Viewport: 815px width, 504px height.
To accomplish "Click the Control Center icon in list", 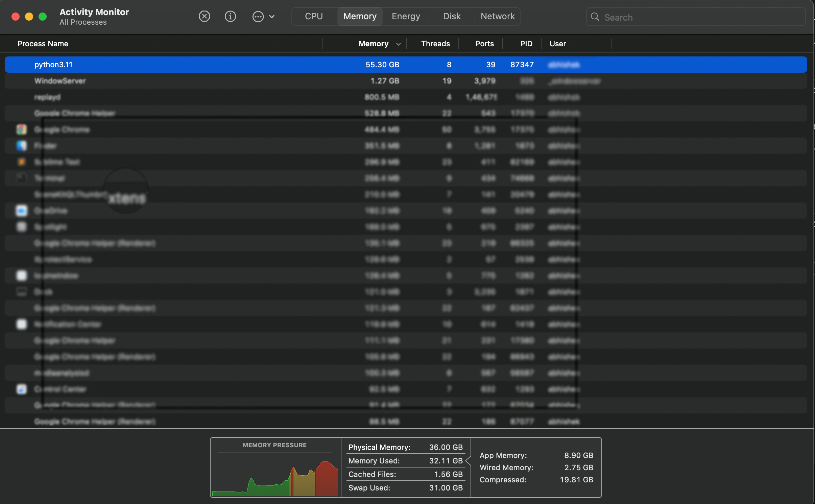I will click(x=22, y=389).
